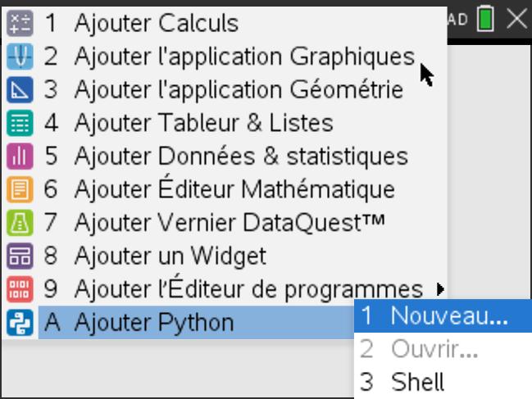Pick Ajouter un Widget from menu

(x=170, y=256)
